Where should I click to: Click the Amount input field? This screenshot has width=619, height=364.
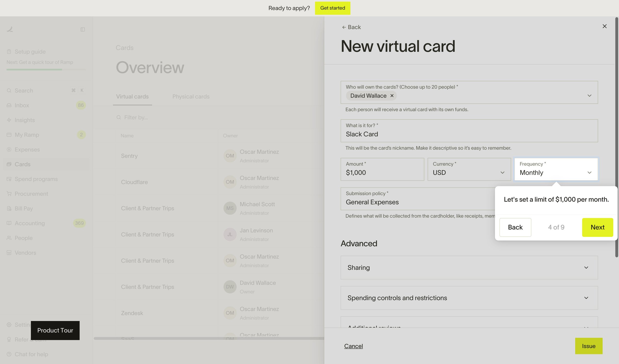[x=382, y=169]
